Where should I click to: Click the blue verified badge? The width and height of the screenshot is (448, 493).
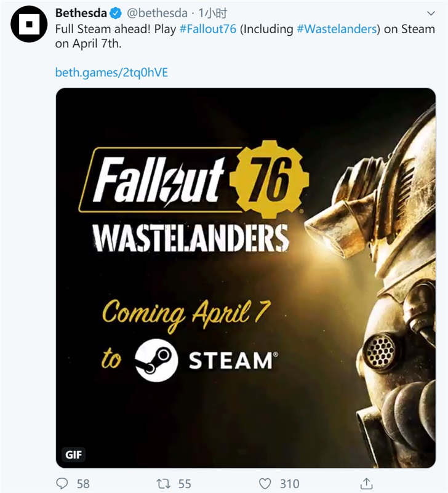(x=114, y=13)
